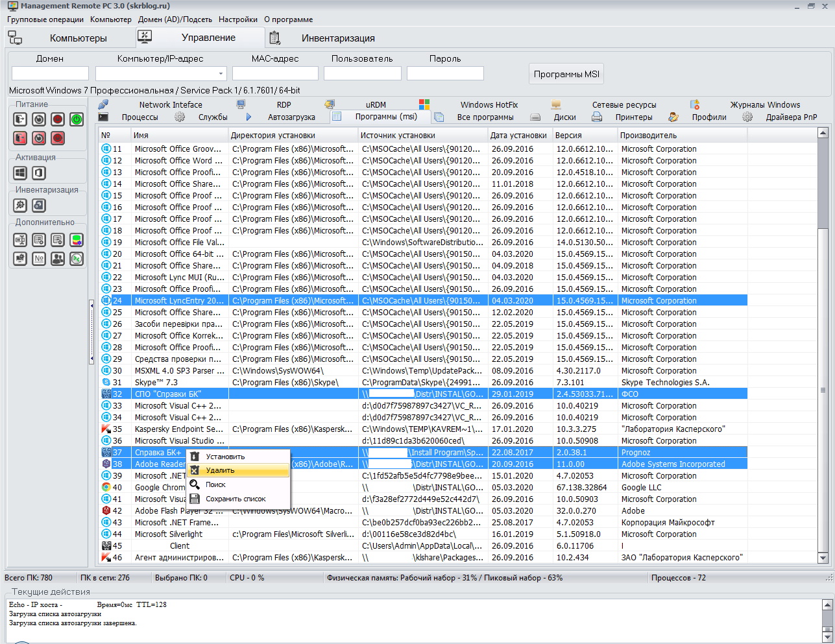
Task: Open the О программе menu
Action: (x=288, y=19)
